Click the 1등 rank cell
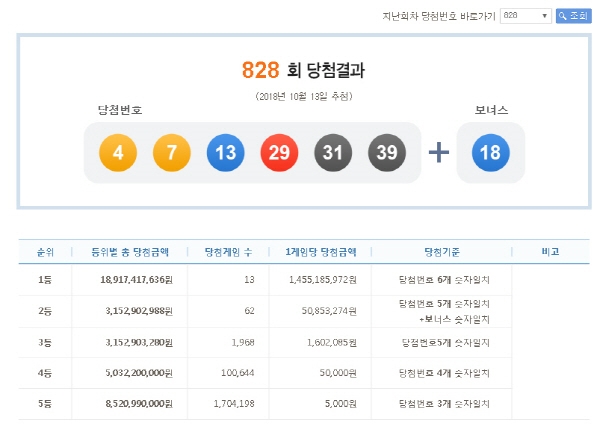The width and height of the screenshot is (600, 431). point(45,280)
